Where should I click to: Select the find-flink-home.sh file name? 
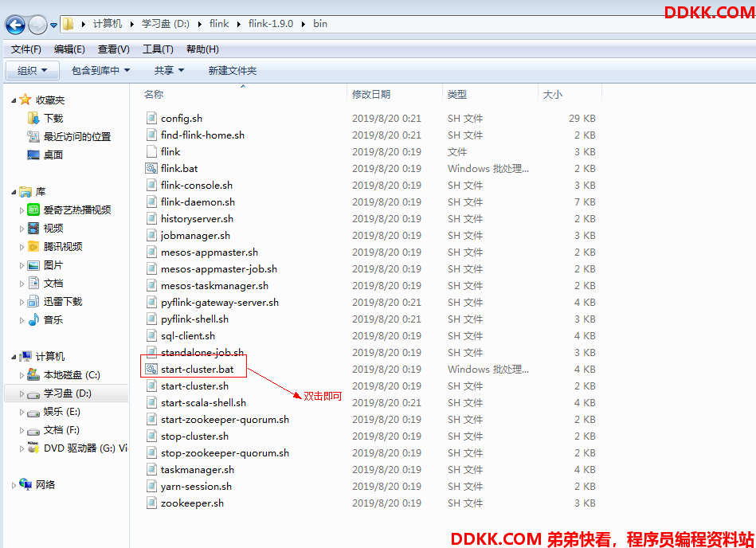[202, 135]
